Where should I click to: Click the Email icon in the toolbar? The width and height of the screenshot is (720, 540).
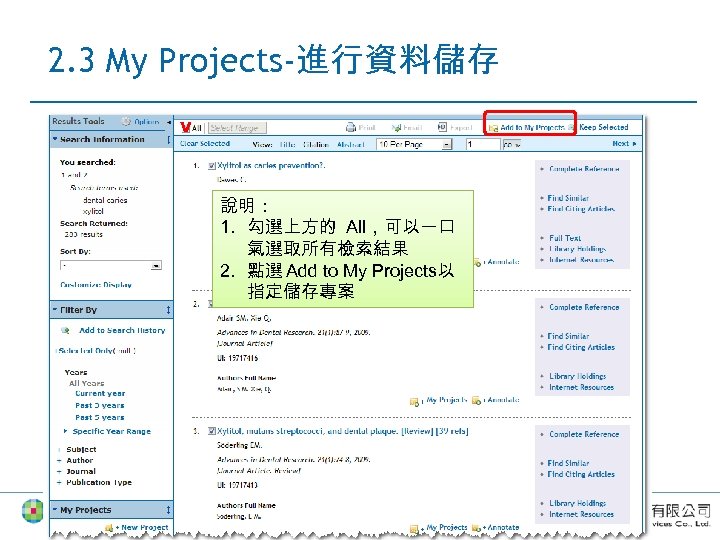pyautogui.click(x=396, y=128)
